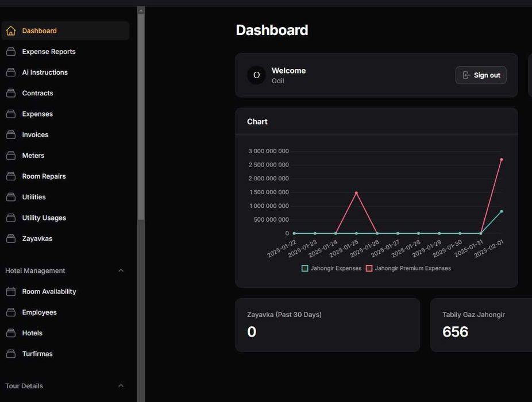The image size is (532, 402).
Task: Click the user avatar circle with O
Action: (x=256, y=75)
